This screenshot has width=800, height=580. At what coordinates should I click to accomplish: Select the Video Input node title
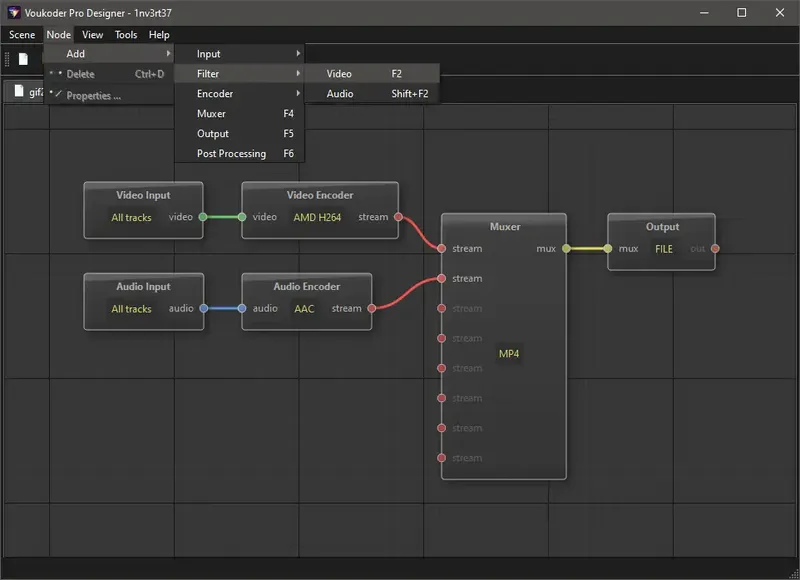tap(143, 195)
